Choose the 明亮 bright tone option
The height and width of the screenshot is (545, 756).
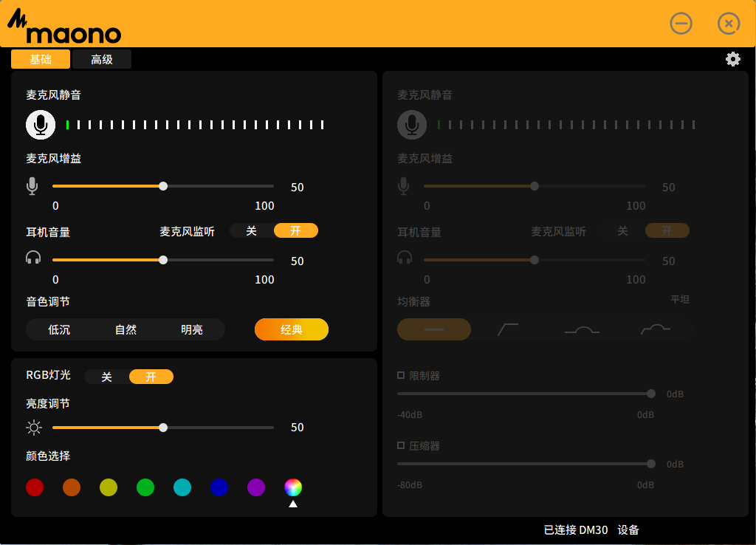(192, 329)
